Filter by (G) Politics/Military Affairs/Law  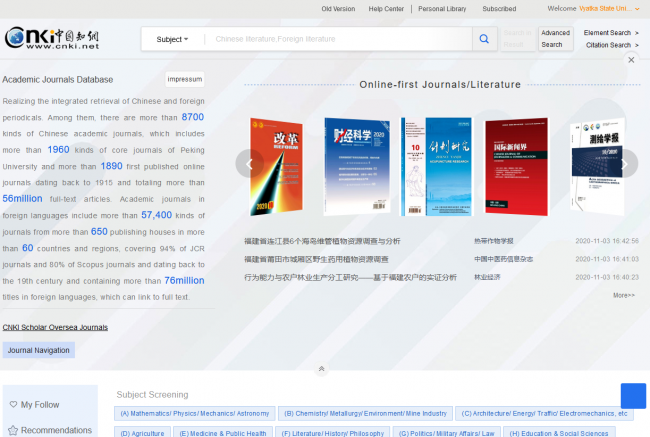tap(446, 432)
